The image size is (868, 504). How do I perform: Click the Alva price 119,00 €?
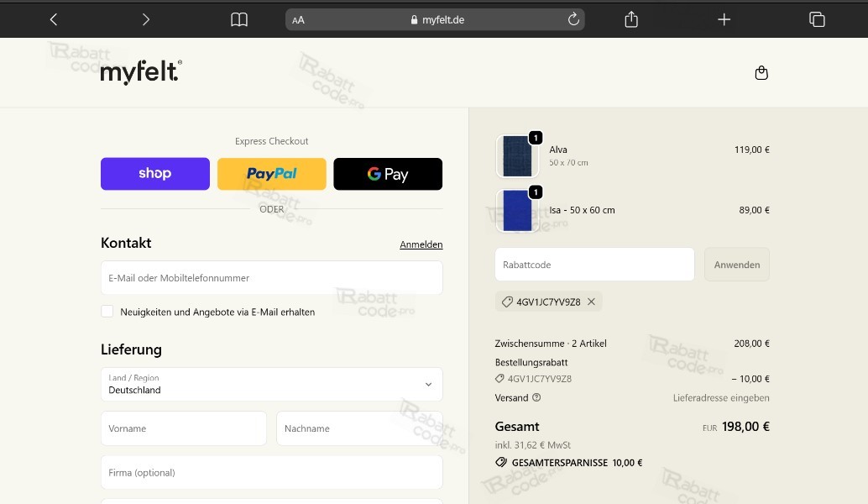pos(752,150)
